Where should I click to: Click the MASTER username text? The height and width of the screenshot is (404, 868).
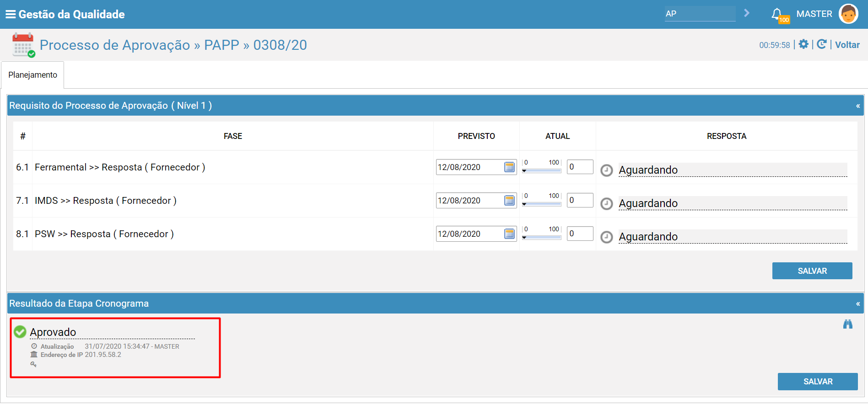pos(814,14)
